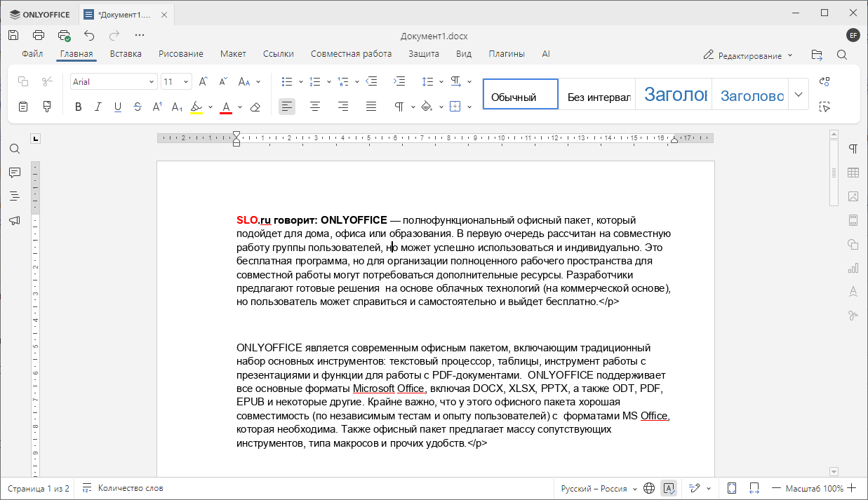Screen dimensions: 868x500
Task: Cut the selection with the scissors icon
Action: click(x=47, y=81)
